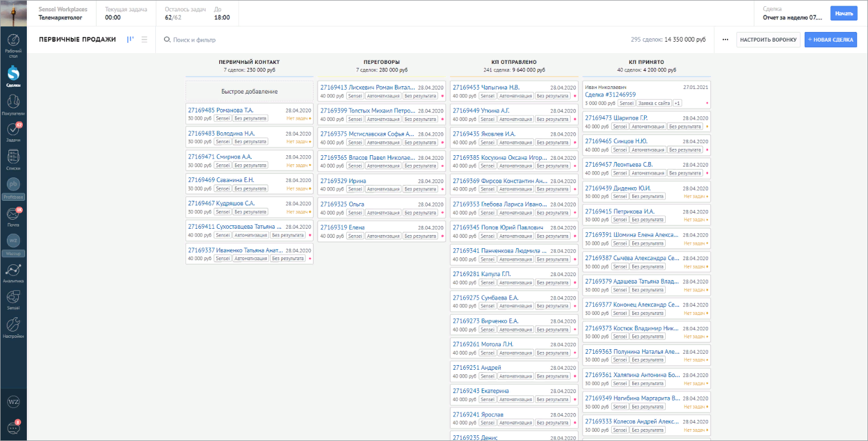This screenshot has height=441, width=868.
Task: Click the Первичный контакт column header
Action: point(250,62)
